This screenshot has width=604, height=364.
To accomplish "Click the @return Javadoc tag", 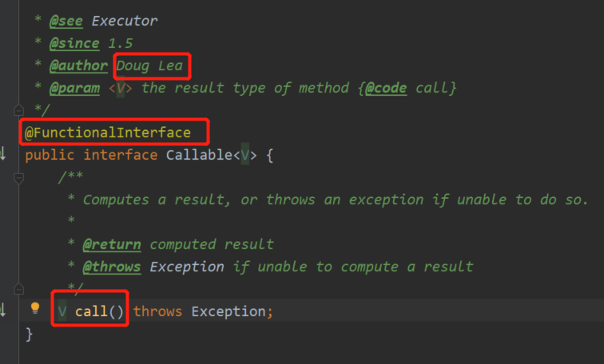I will coord(112,244).
